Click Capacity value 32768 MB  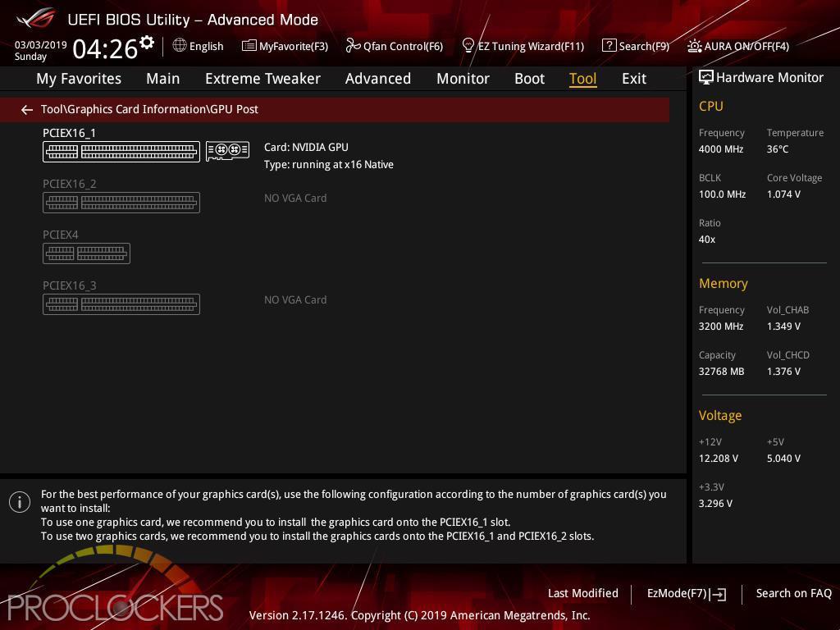coord(722,372)
